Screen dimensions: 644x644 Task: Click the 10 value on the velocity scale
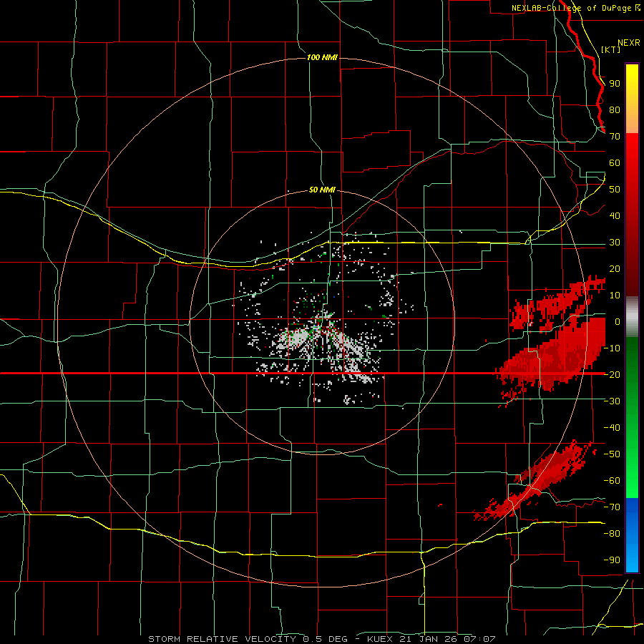[615, 296]
